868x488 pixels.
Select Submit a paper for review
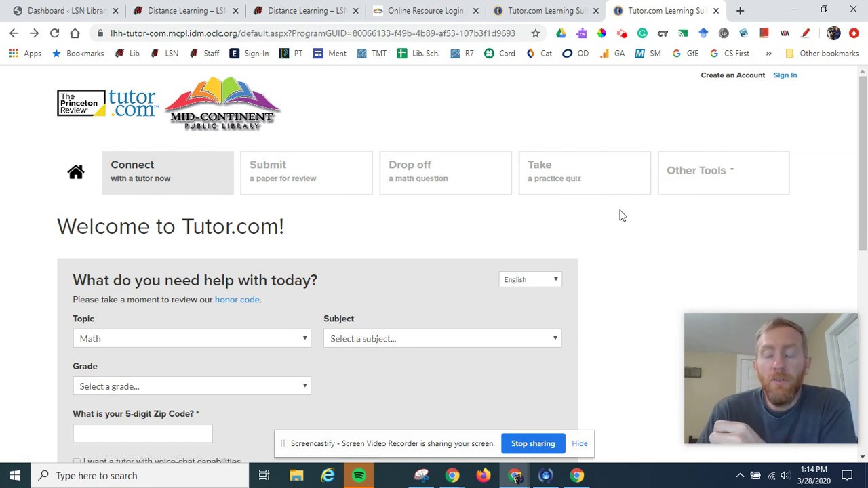(307, 172)
